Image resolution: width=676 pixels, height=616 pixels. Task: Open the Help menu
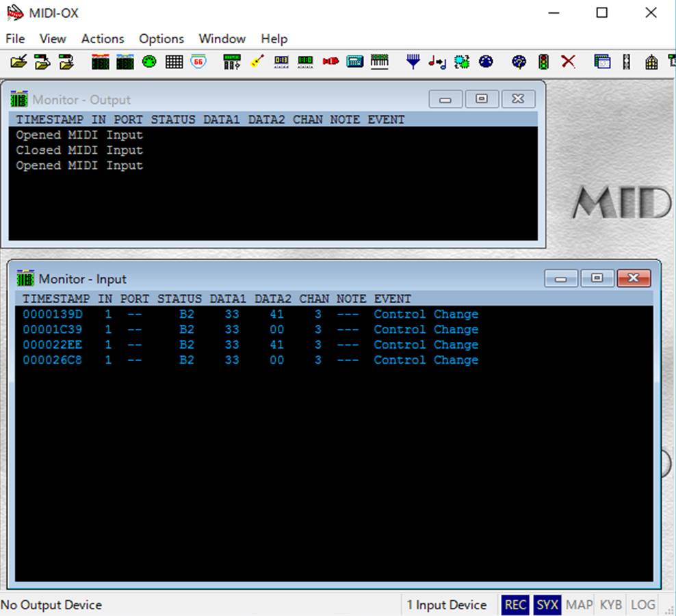click(x=274, y=39)
